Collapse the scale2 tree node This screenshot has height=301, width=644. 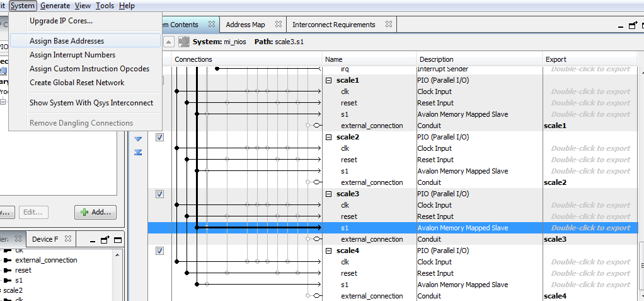[x=328, y=138]
